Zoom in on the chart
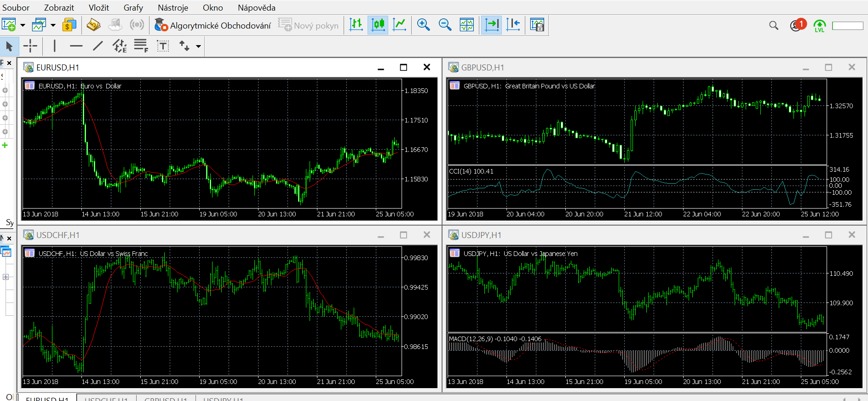This screenshot has width=868, height=401. [423, 25]
